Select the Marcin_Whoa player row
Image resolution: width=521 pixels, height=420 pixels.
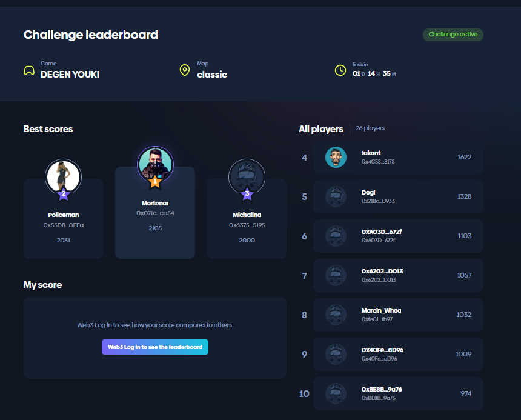pos(398,315)
